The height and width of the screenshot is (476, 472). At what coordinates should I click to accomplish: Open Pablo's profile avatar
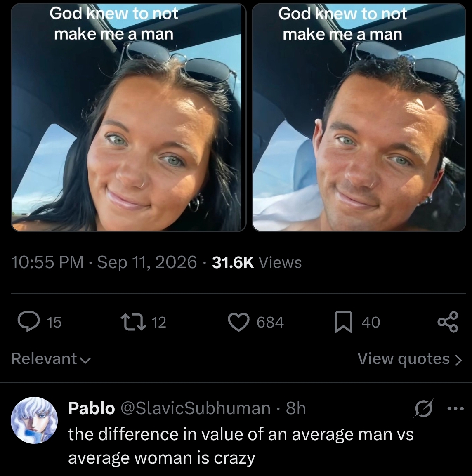tap(34, 420)
